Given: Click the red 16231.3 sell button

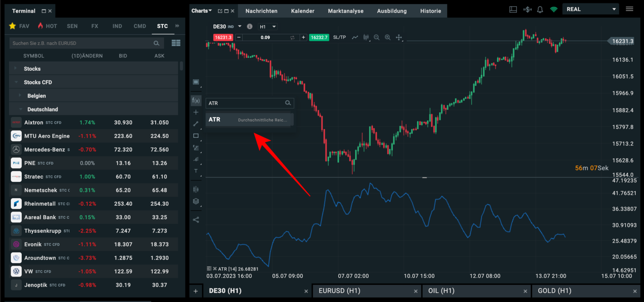Looking at the screenshot, I should point(223,37).
